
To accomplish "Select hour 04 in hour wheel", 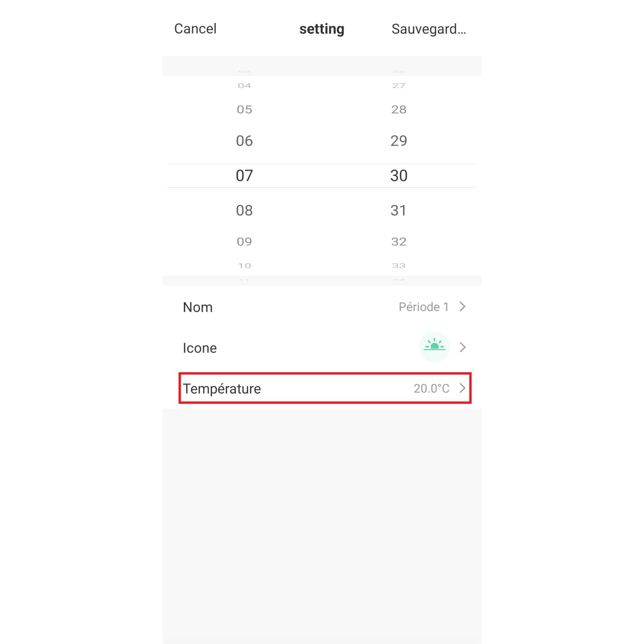I will pyautogui.click(x=244, y=86).
